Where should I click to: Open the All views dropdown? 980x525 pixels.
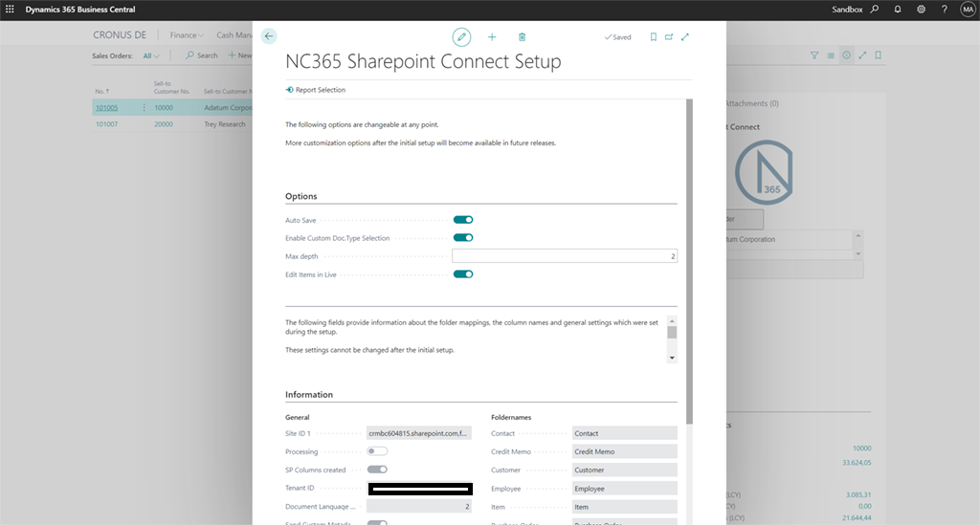150,55
